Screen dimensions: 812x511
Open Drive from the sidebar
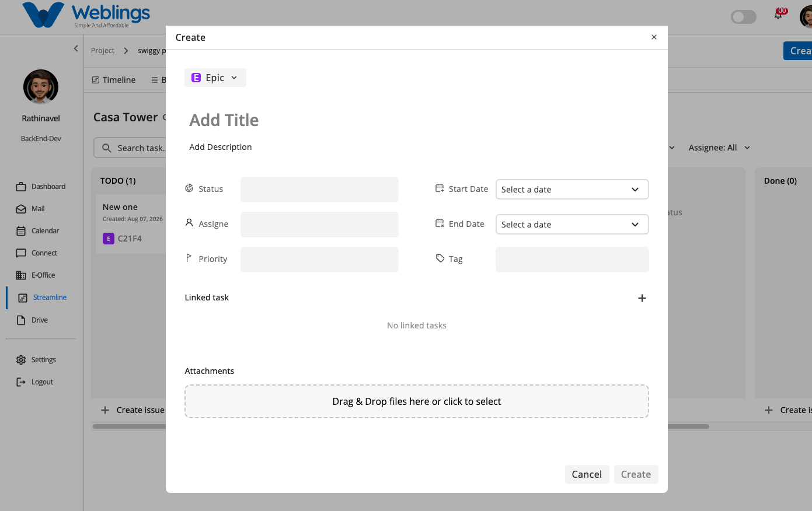(x=32, y=320)
